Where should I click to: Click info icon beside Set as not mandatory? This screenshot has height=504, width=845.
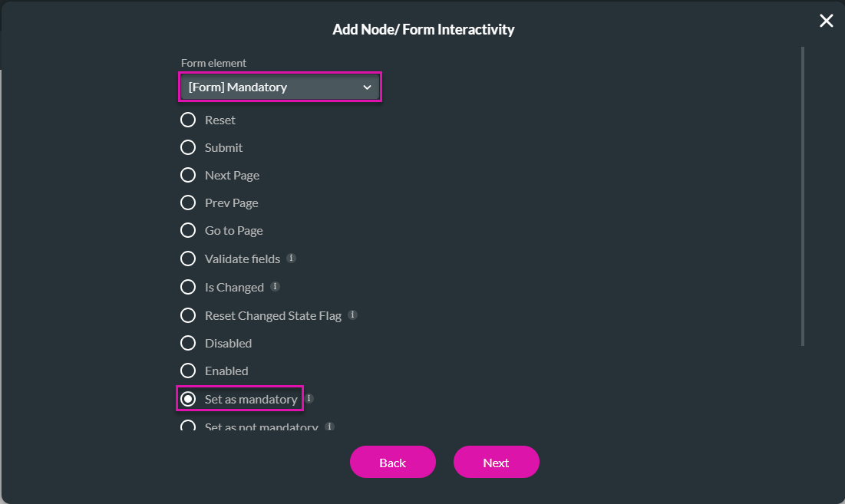(330, 427)
